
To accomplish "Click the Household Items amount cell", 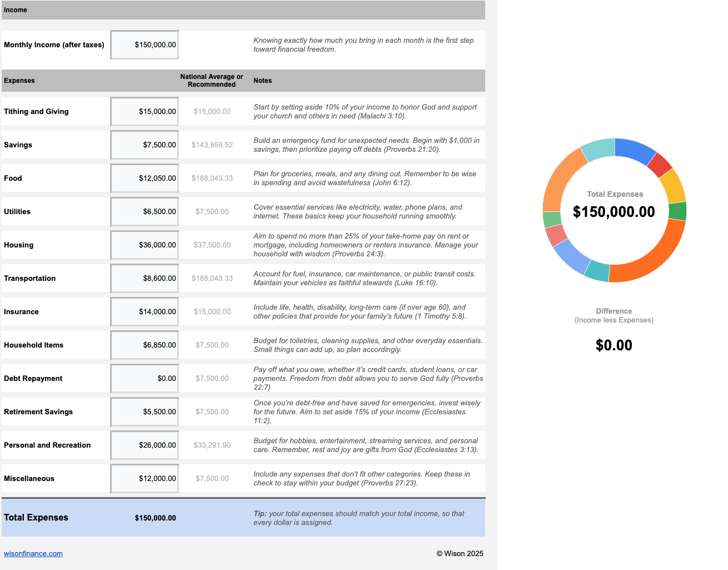I will point(144,345).
